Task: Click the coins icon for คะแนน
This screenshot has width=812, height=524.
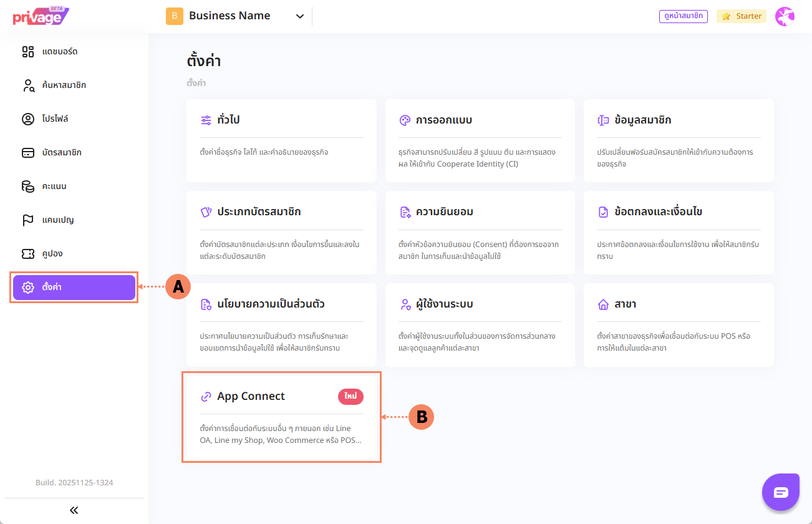Action: coord(28,187)
